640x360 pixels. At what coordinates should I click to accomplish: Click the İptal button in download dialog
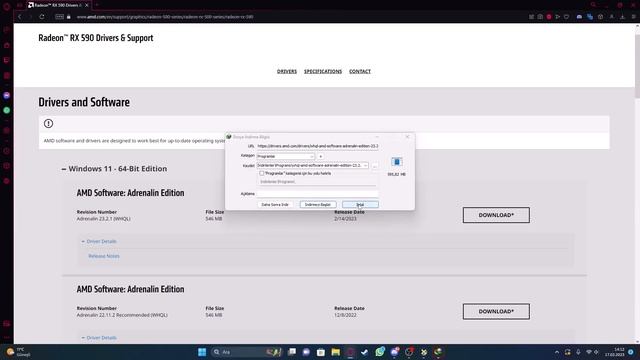360,204
